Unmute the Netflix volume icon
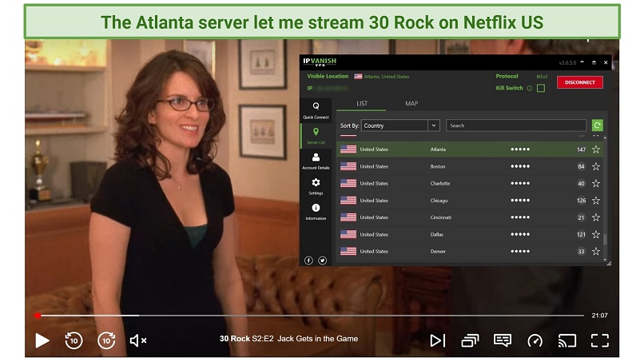Image resolution: width=644 pixels, height=362 pixels. [x=138, y=340]
